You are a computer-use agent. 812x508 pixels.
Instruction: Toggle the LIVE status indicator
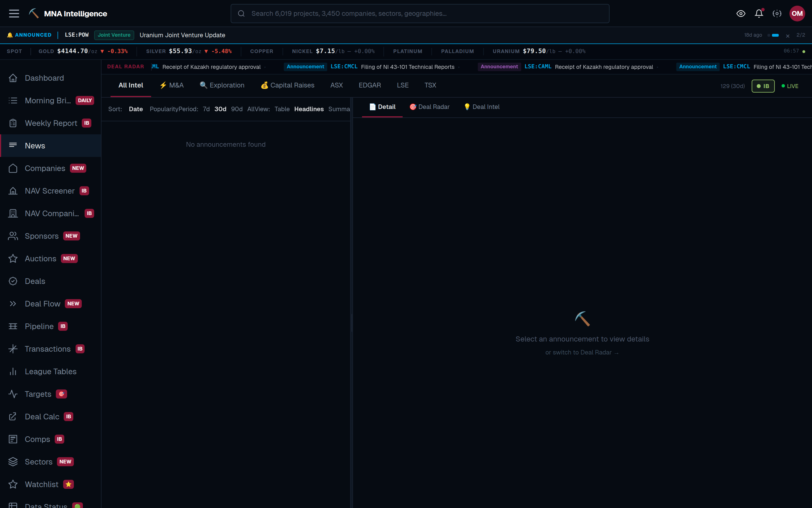(x=790, y=86)
